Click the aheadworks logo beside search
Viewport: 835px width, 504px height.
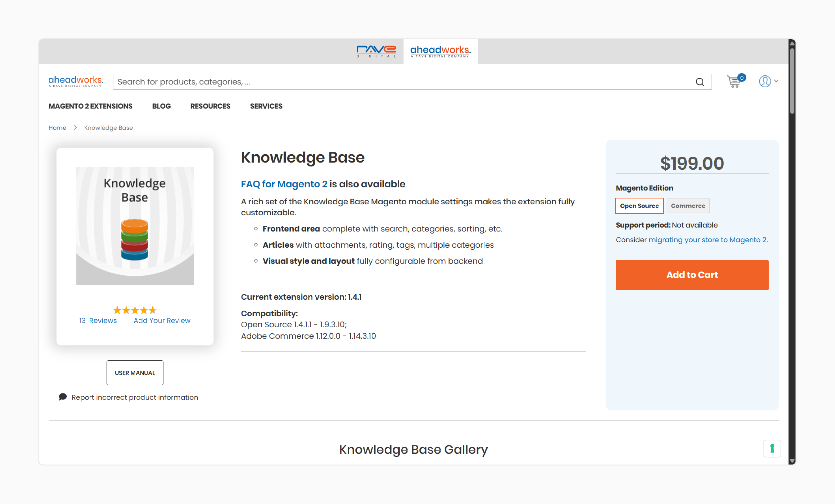coord(76,81)
